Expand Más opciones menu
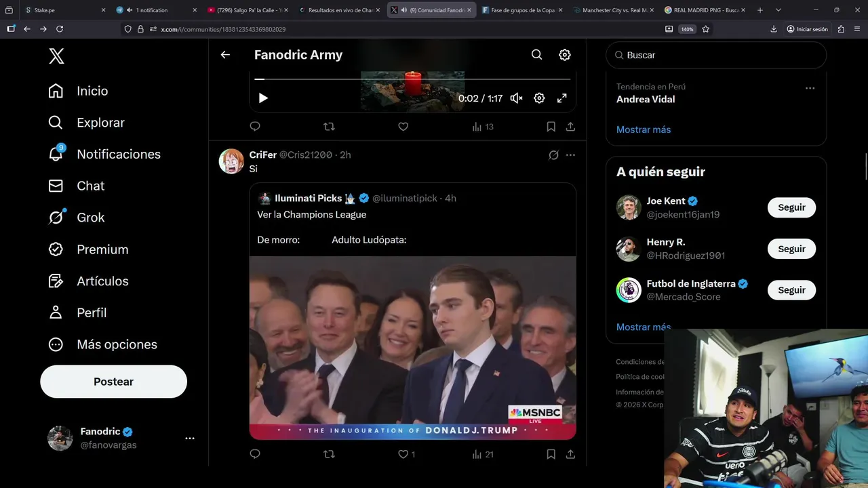 pyautogui.click(x=102, y=344)
